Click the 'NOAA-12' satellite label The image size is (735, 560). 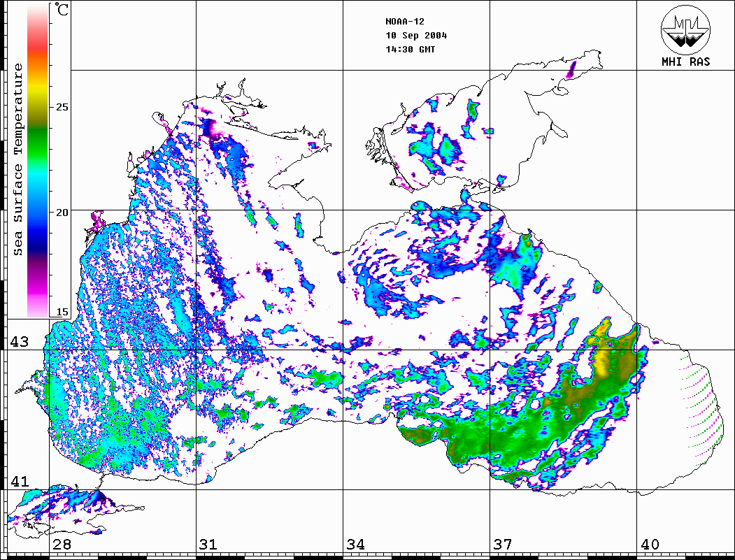pyautogui.click(x=404, y=22)
